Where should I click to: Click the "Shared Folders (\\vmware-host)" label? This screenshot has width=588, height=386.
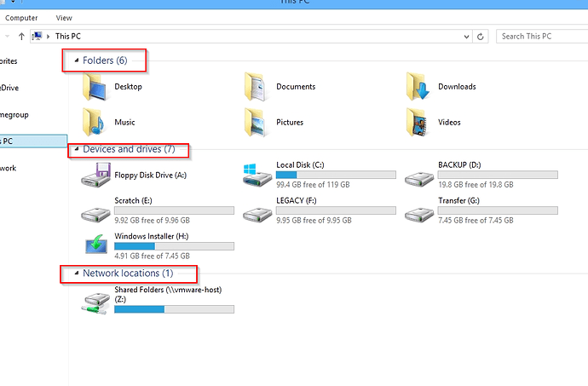click(168, 290)
